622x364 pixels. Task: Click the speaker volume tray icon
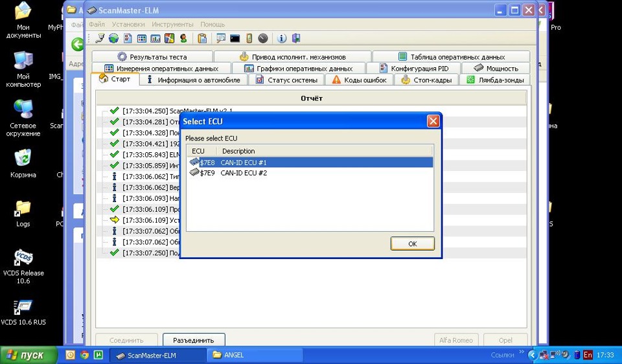(x=565, y=354)
